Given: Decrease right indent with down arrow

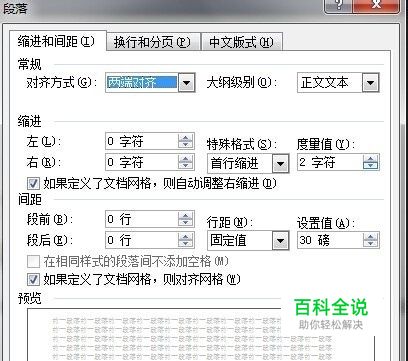Looking at the screenshot, I should tap(186, 166).
